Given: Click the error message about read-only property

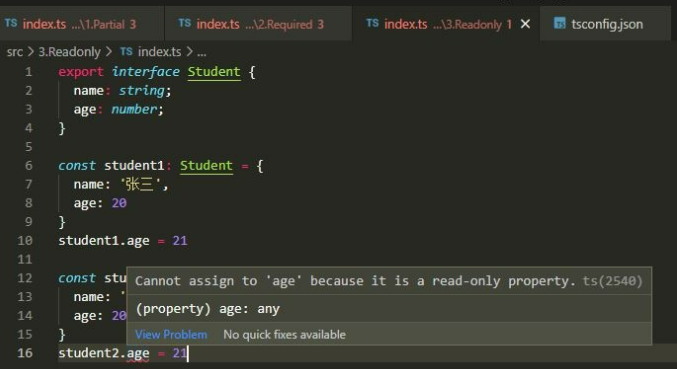Looking at the screenshot, I should tap(355, 281).
